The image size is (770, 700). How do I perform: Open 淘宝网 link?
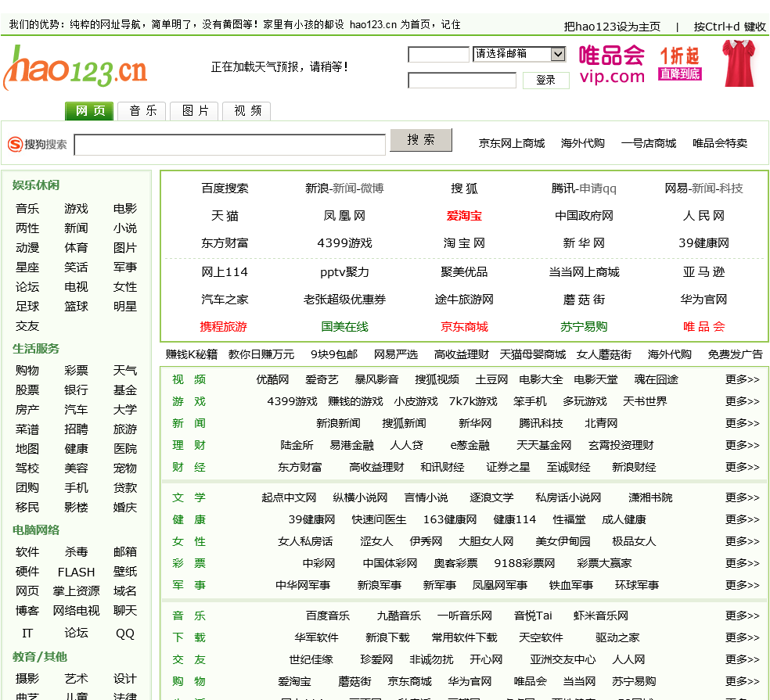point(464,243)
